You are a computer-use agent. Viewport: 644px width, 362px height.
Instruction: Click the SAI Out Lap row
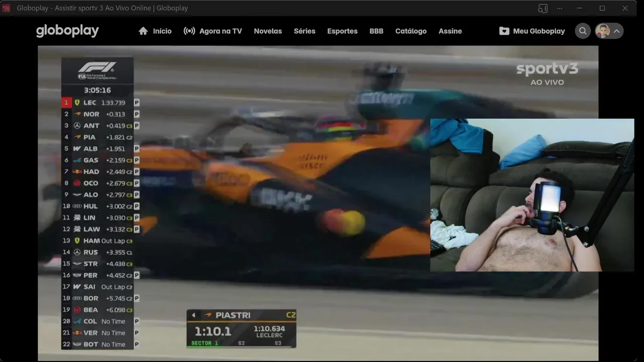98,287
